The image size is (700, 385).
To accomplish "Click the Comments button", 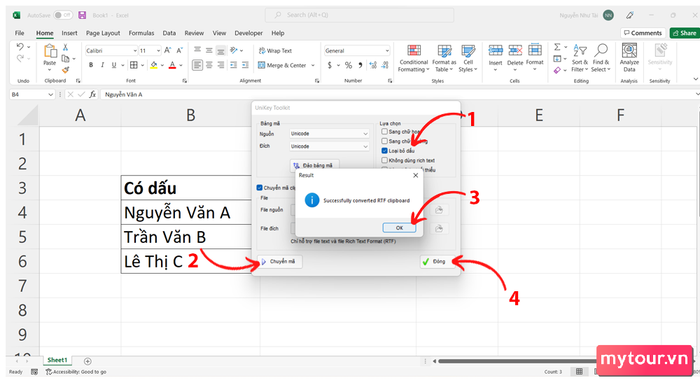I will (643, 33).
